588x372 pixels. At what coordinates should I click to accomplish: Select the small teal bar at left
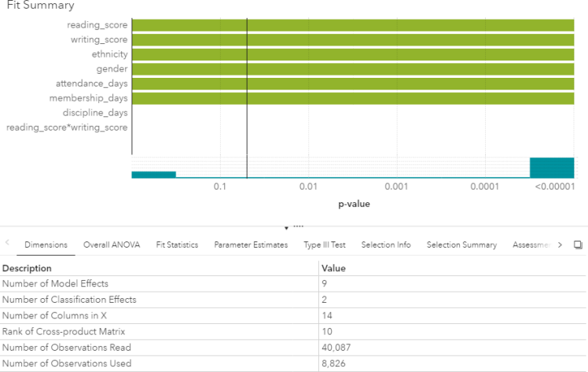153,174
